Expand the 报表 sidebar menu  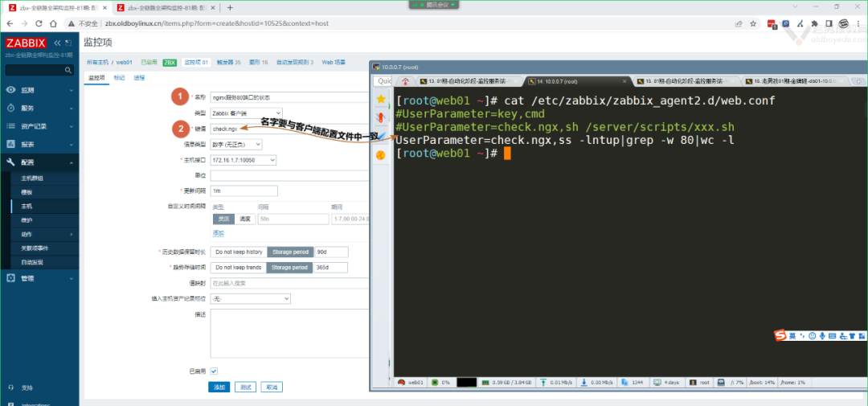tap(39, 144)
